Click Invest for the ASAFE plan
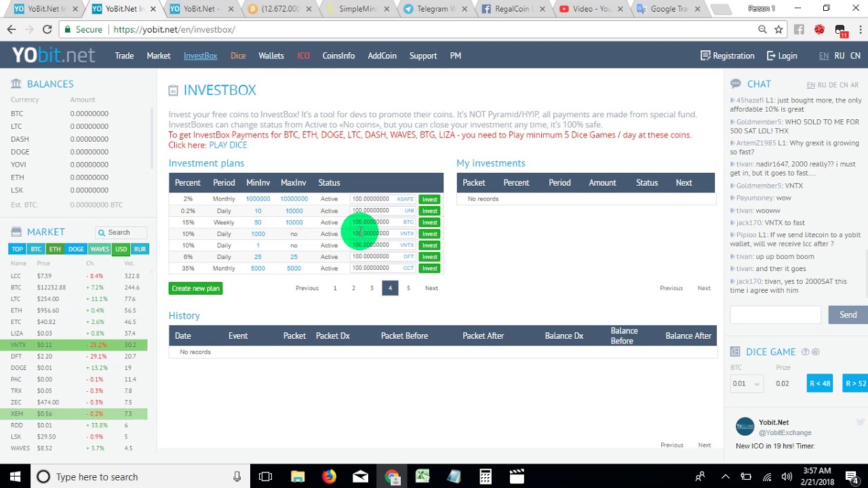868x488 pixels. point(430,199)
